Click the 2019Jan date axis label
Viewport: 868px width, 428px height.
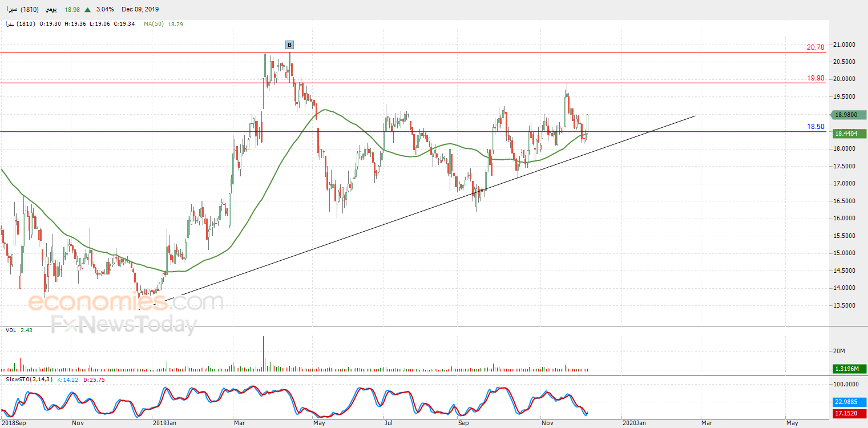pos(165,423)
